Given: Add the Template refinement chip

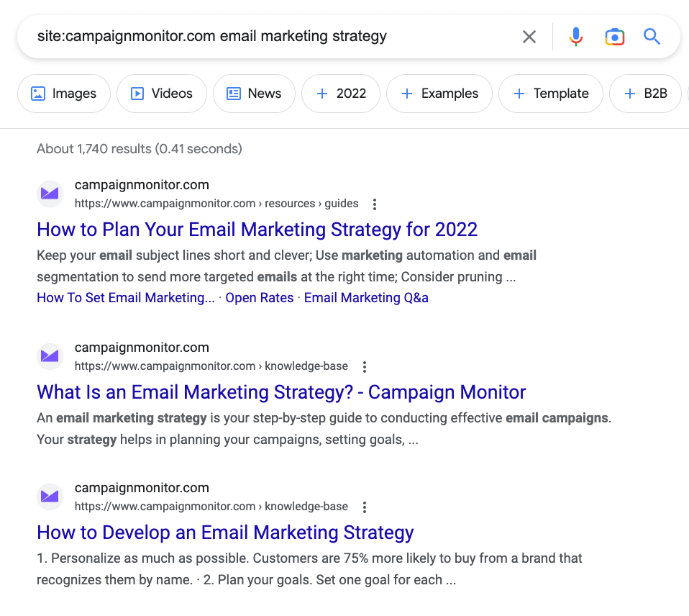Looking at the screenshot, I should [551, 94].
